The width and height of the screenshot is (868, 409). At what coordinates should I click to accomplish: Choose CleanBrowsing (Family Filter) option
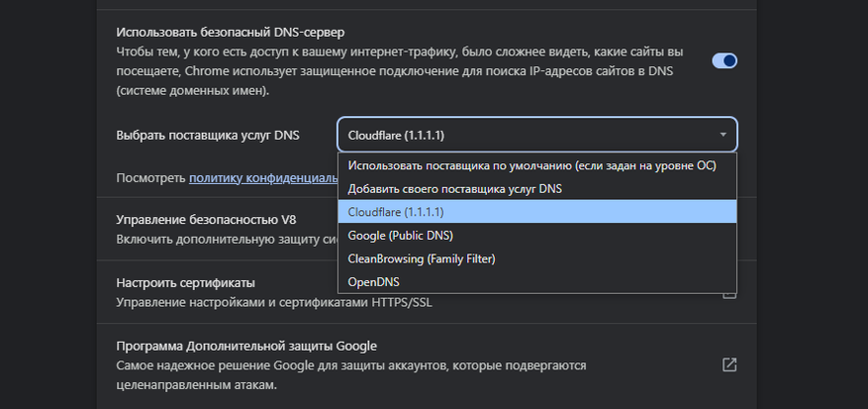(421, 258)
